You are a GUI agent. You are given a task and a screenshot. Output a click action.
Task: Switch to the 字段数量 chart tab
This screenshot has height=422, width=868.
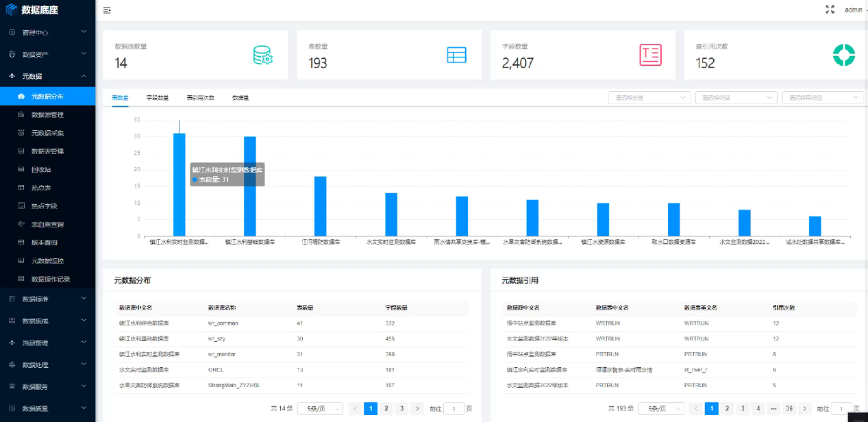click(158, 97)
